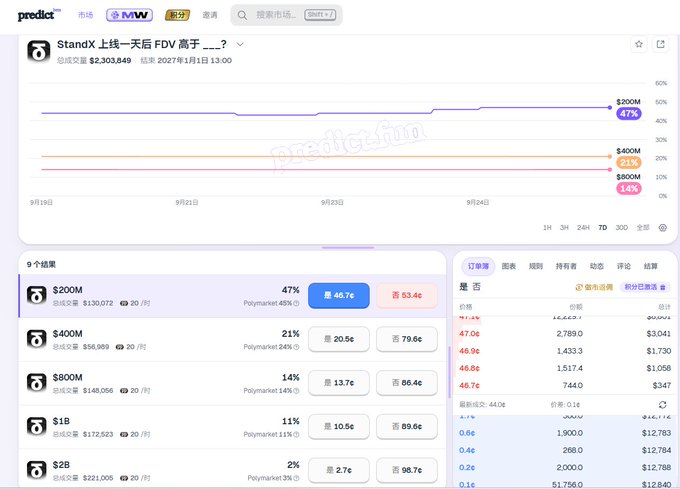Viewport: 680px width, 489px height.
Task: Favorite the market with the star icon
Action: (639, 44)
